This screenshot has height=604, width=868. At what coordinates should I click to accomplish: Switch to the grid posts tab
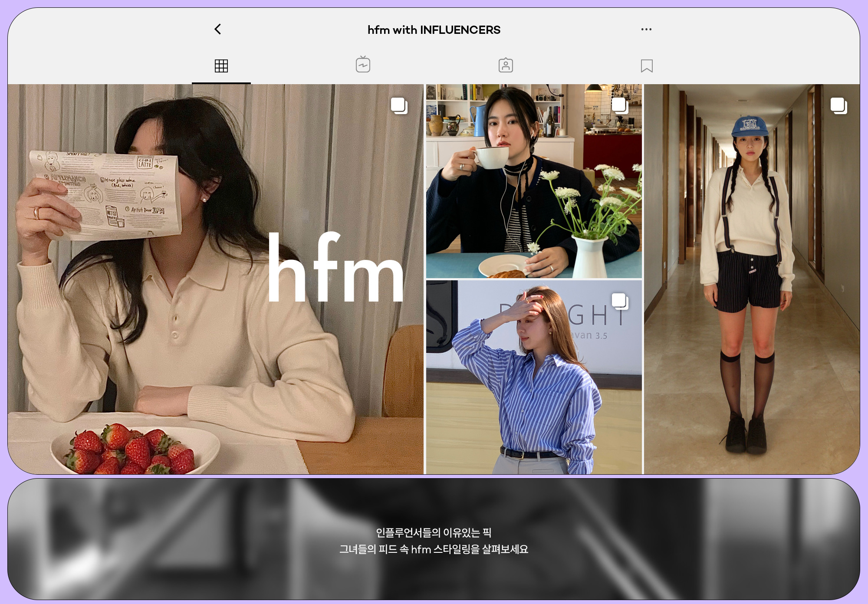[221, 66]
